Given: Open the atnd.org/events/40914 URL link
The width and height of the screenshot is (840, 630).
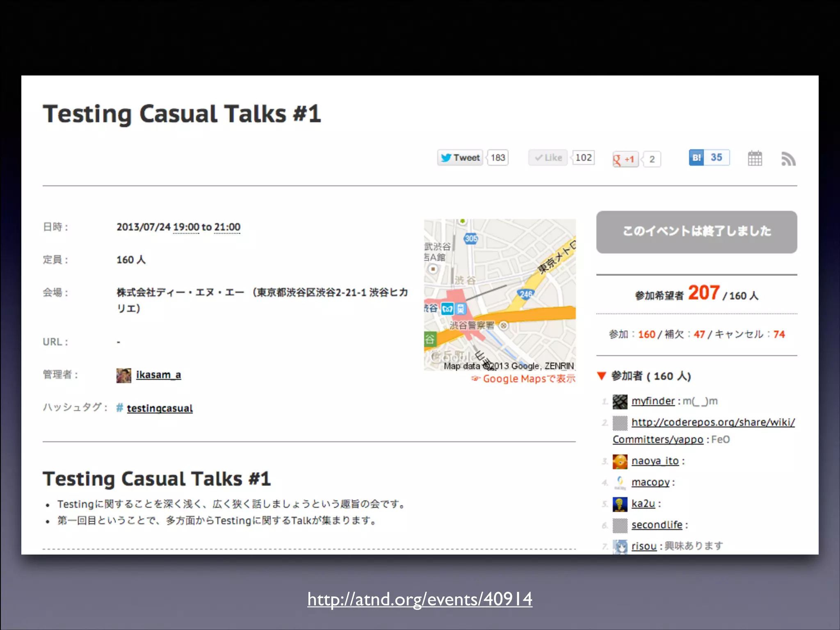Looking at the screenshot, I should (420, 599).
